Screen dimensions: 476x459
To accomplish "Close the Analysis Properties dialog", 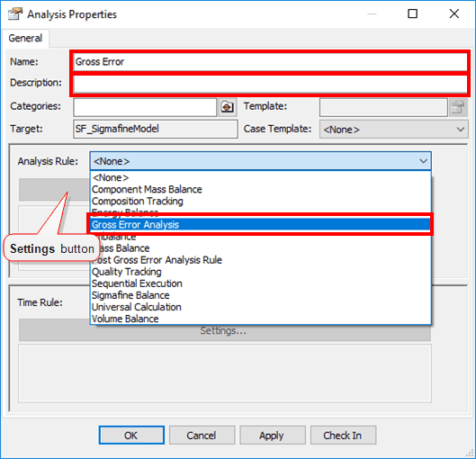I will pyautogui.click(x=454, y=13).
